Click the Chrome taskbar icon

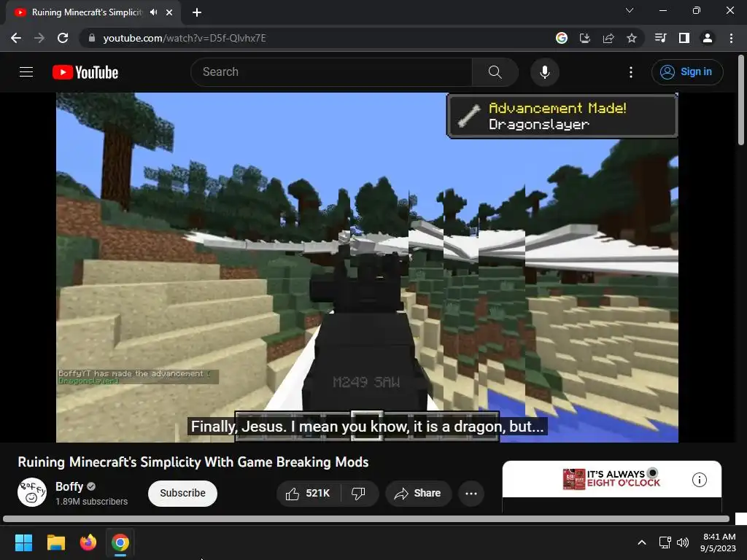(x=120, y=542)
